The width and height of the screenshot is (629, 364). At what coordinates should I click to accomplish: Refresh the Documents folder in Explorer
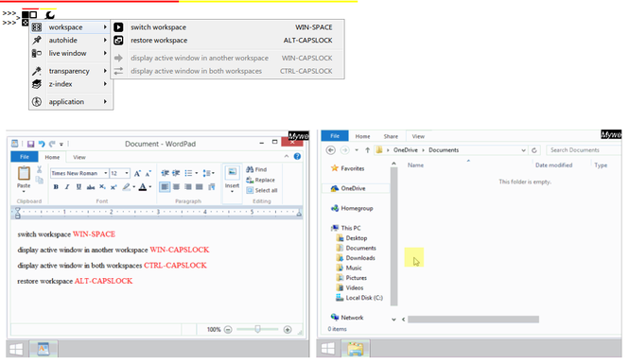coord(533,150)
